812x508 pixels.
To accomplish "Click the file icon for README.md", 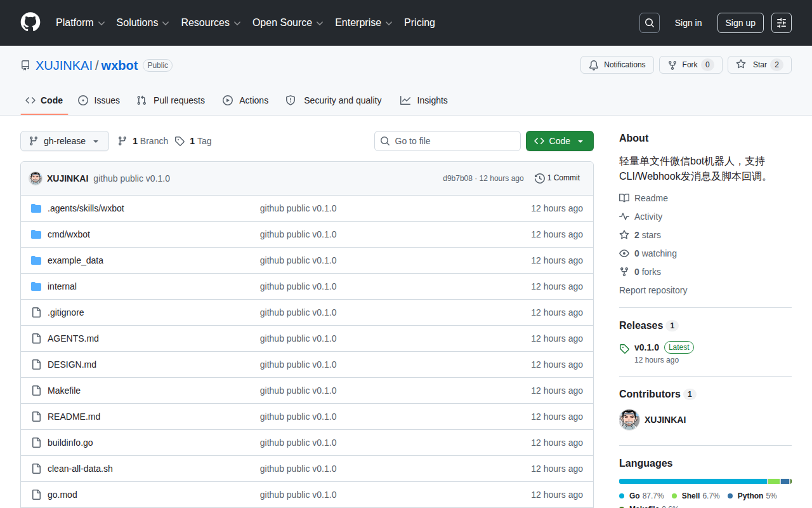I will click(36, 417).
